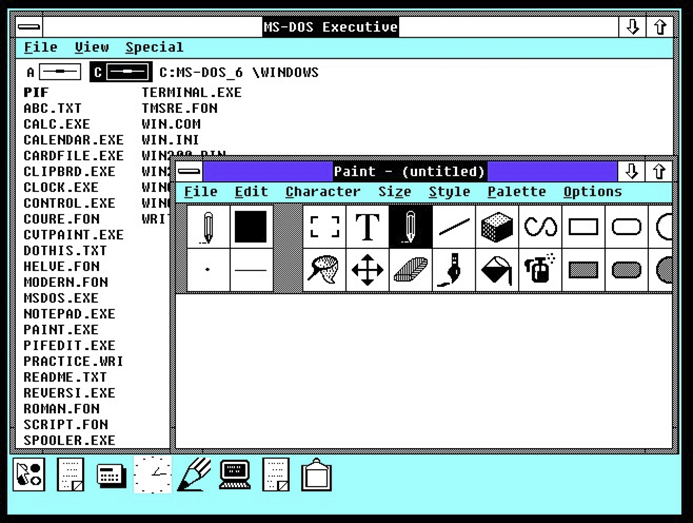
Task: Select the Spray can tool
Action: pos(540,270)
